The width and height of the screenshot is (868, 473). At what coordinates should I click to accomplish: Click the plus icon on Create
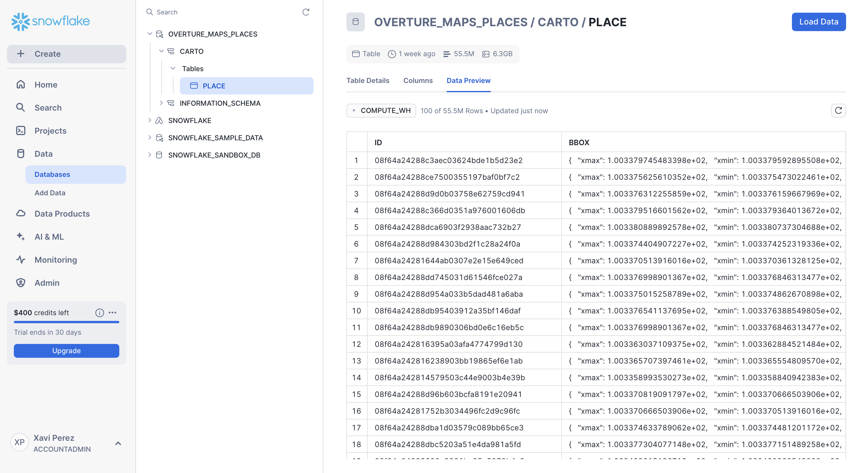[x=20, y=54]
